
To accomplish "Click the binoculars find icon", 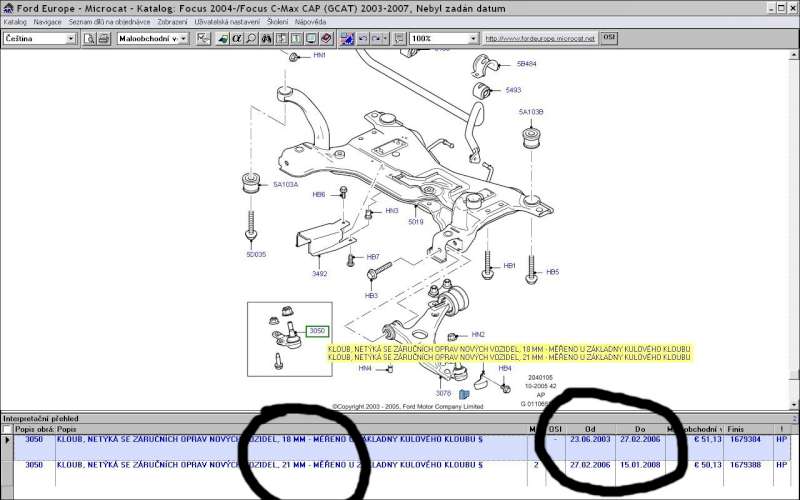I will coord(267,38).
